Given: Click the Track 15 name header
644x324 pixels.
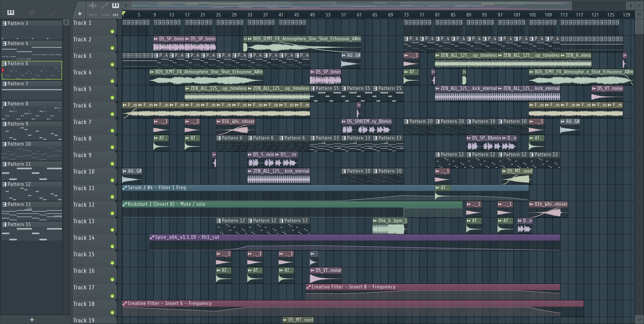Looking at the screenshot, I should point(84,254).
